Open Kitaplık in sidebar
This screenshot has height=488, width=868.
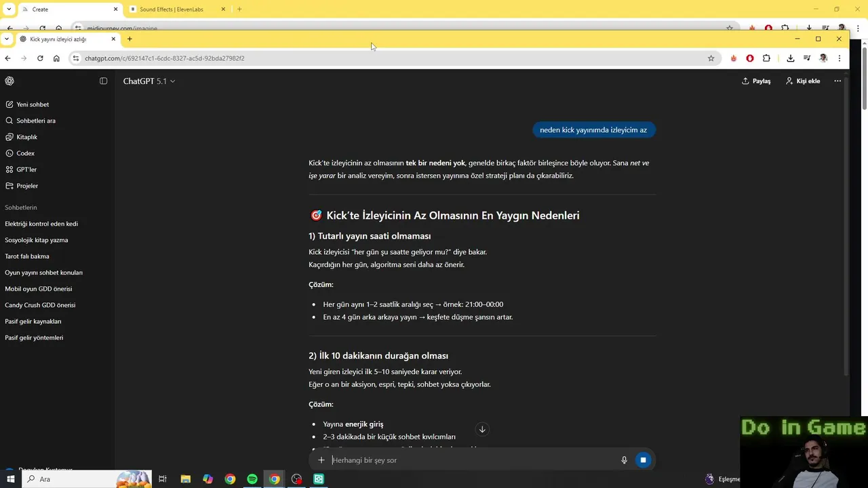coord(57,137)
